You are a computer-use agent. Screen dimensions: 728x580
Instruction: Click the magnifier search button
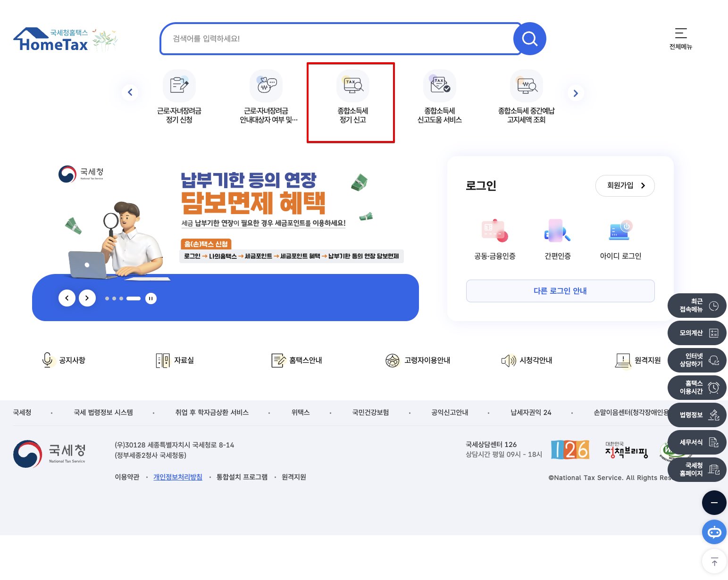(x=529, y=39)
